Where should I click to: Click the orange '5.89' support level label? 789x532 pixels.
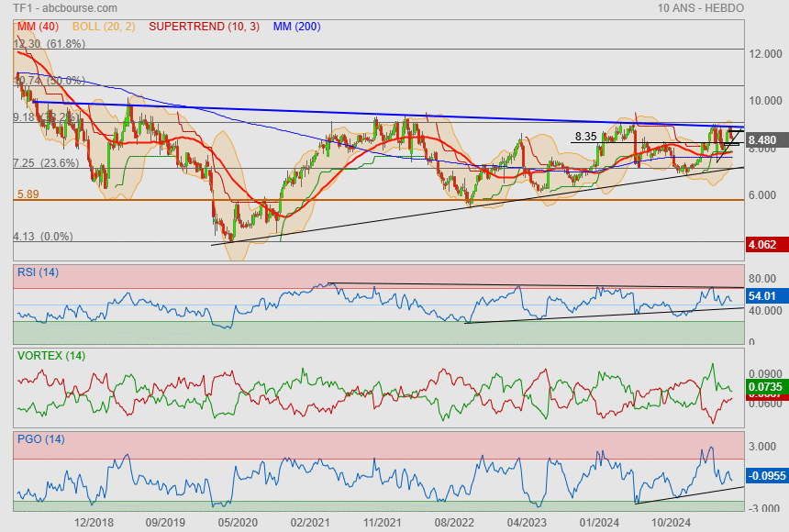[x=28, y=194]
